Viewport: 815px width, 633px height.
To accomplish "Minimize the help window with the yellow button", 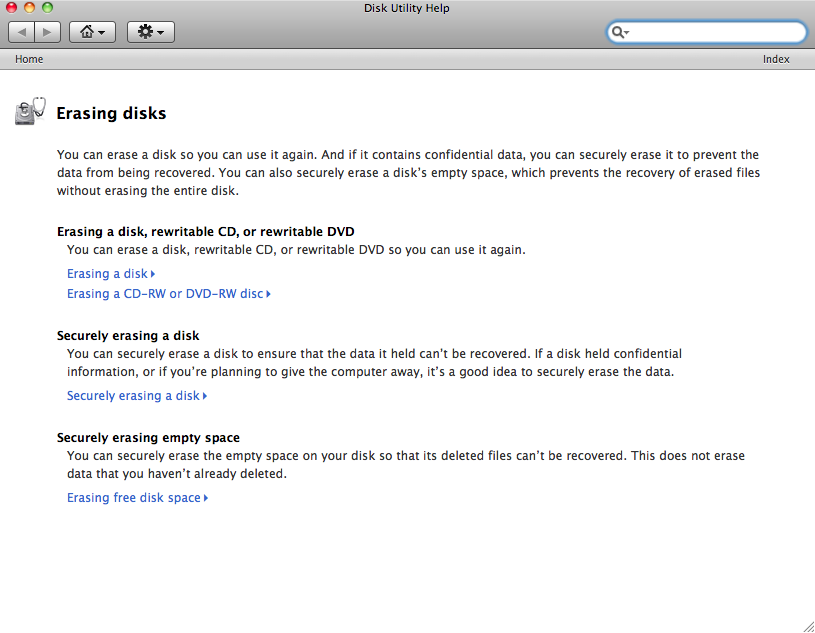I will pos(30,7).
